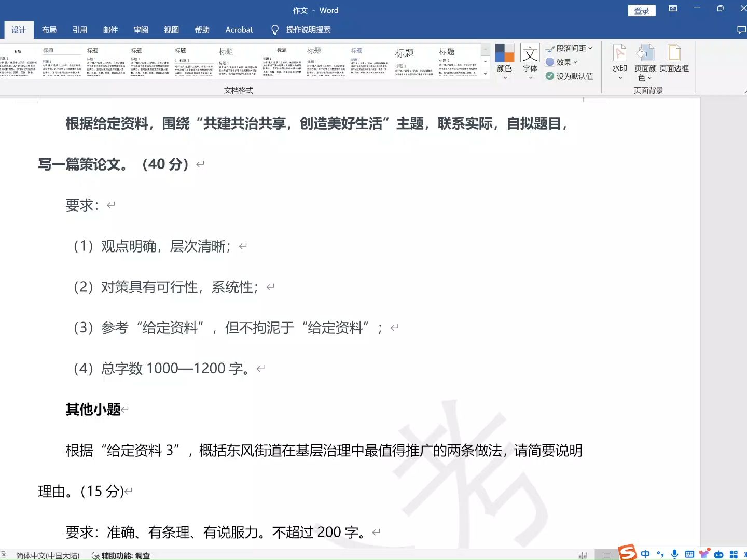Open the View (视图) ribbon tab

172,30
